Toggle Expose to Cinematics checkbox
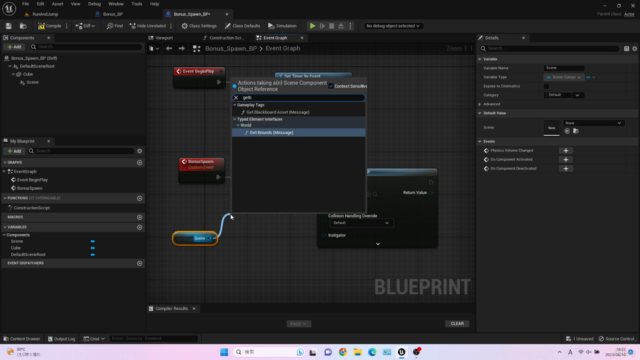640x360 pixels. (x=546, y=86)
